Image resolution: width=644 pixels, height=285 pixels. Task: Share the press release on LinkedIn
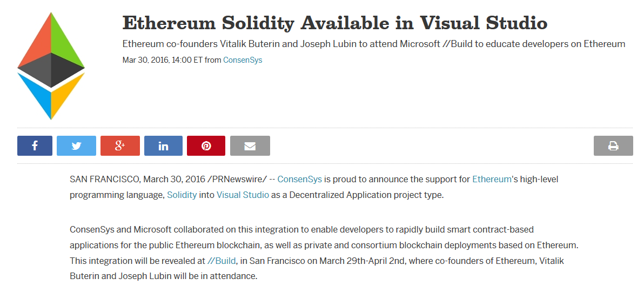click(164, 145)
